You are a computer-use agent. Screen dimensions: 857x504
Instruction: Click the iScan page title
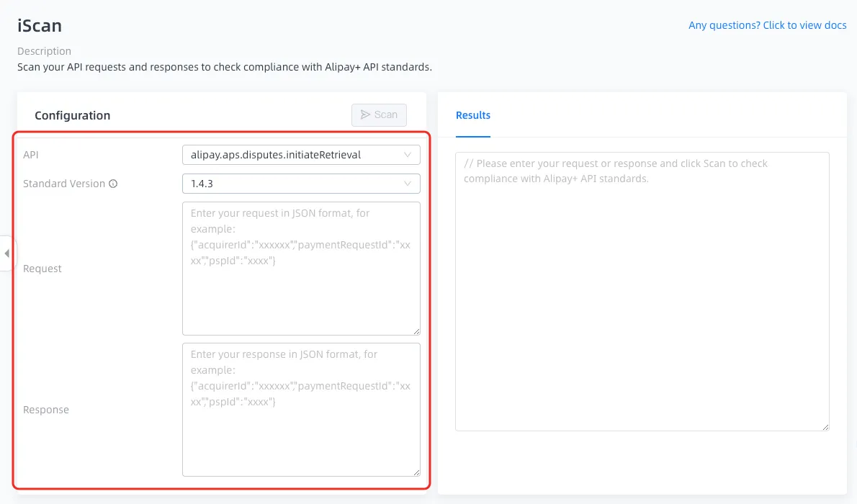[40, 26]
